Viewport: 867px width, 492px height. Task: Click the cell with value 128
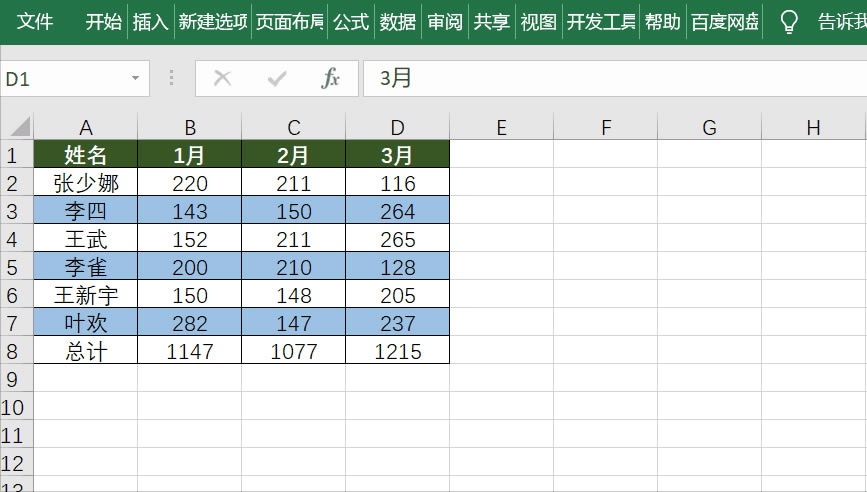click(x=398, y=267)
